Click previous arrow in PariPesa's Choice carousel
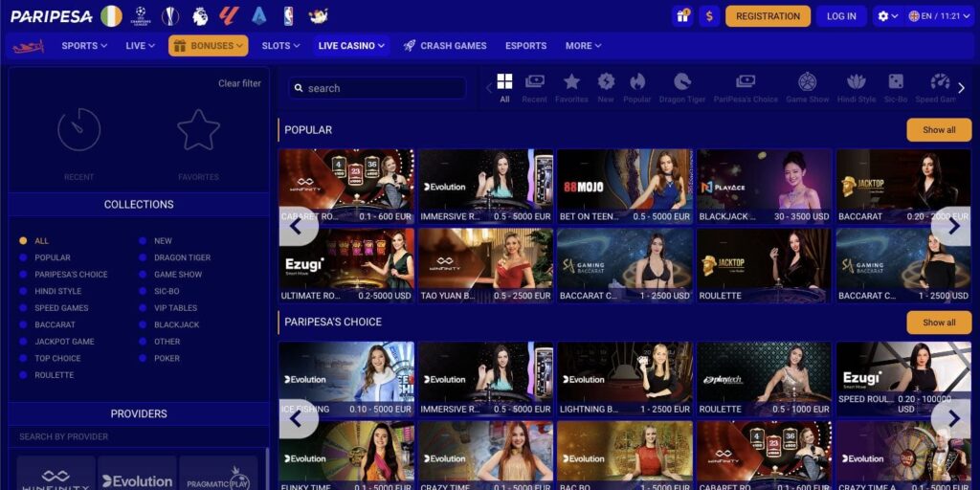 297,419
